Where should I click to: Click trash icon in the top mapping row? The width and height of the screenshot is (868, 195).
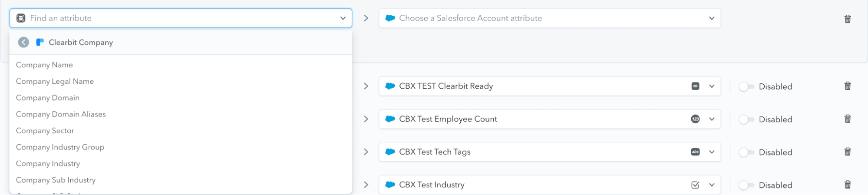click(x=847, y=19)
